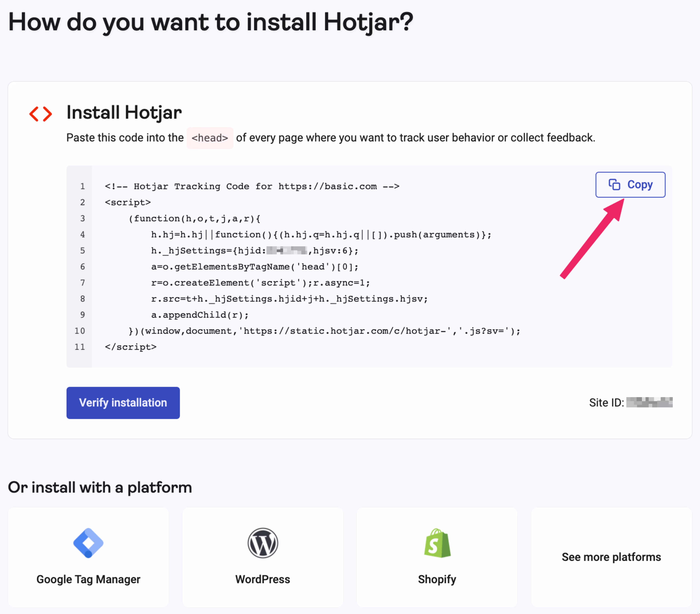Click the Google Tag Manager logo icon
700x614 pixels.
click(88, 543)
